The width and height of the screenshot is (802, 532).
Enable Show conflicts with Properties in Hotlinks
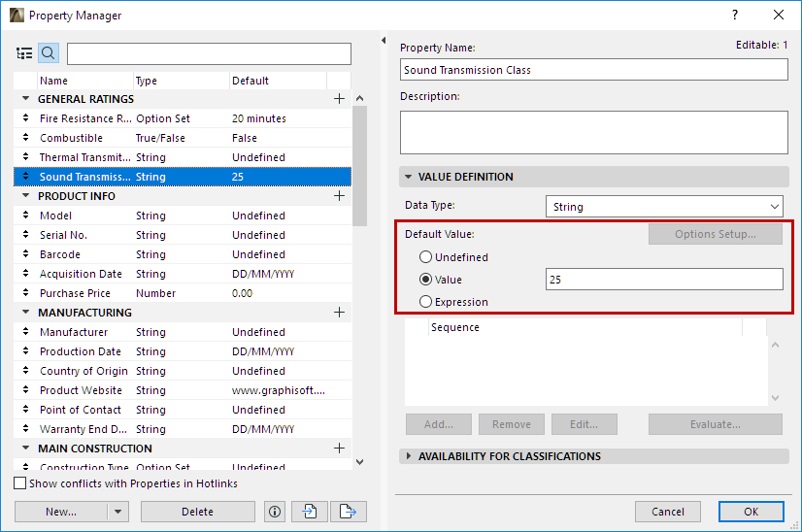pyautogui.click(x=20, y=483)
